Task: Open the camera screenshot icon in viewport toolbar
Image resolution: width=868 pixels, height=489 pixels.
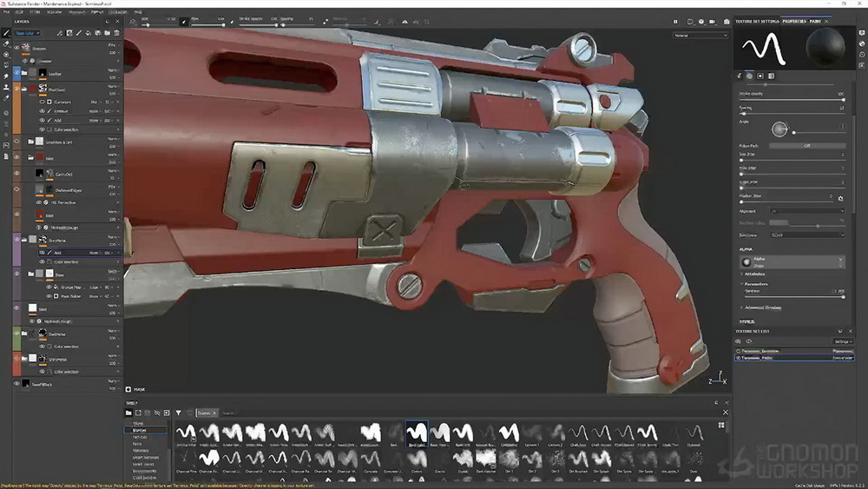Action: click(727, 22)
